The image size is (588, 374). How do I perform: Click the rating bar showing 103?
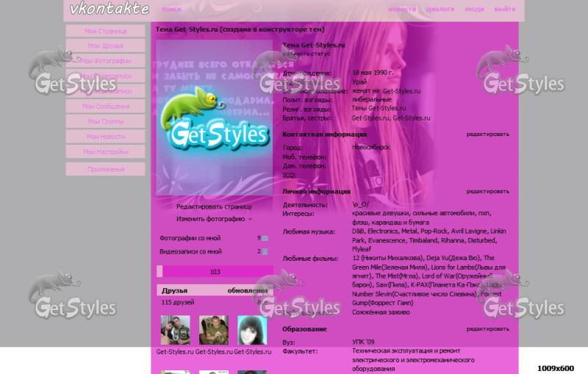click(x=215, y=272)
